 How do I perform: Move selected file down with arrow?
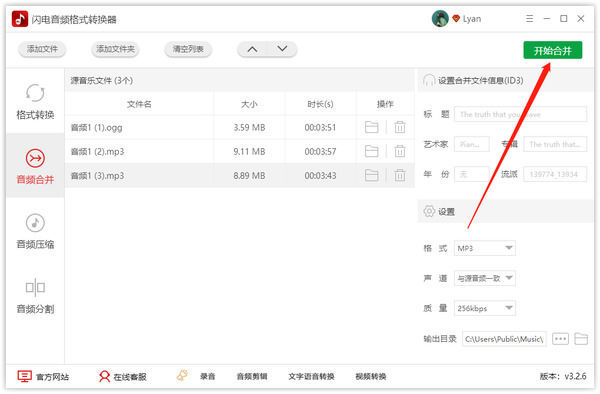tap(282, 49)
